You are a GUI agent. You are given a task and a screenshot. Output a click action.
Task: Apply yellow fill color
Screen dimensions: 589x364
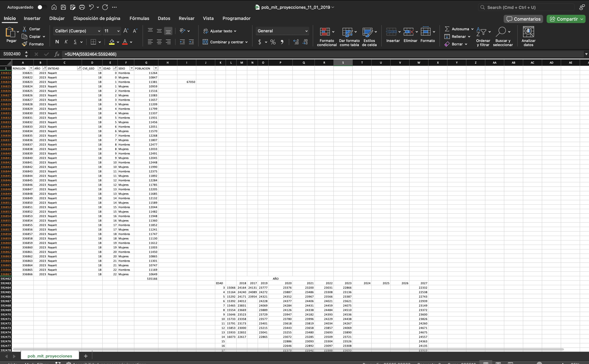click(112, 42)
